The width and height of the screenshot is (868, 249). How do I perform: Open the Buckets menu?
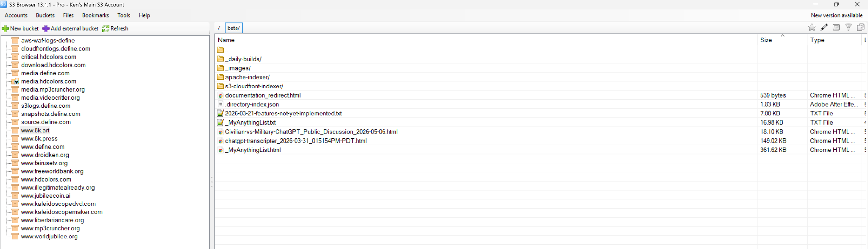(45, 15)
